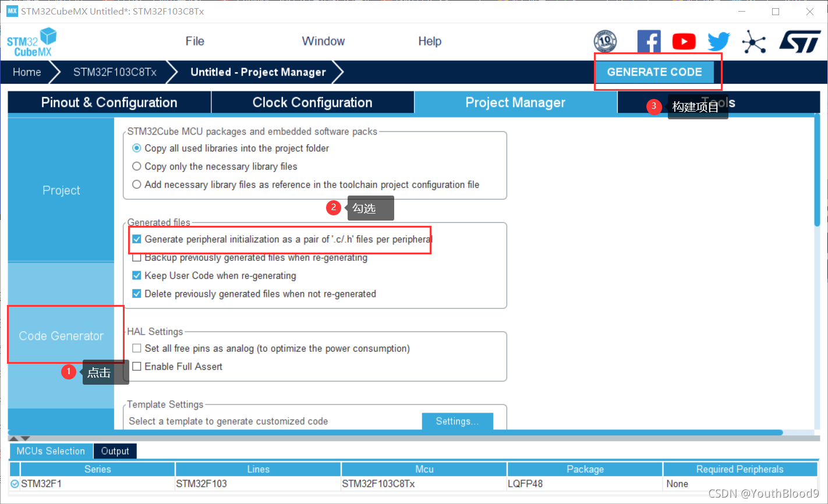828x504 pixels.
Task: Sort by Mcu column header
Action: tap(424, 469)
